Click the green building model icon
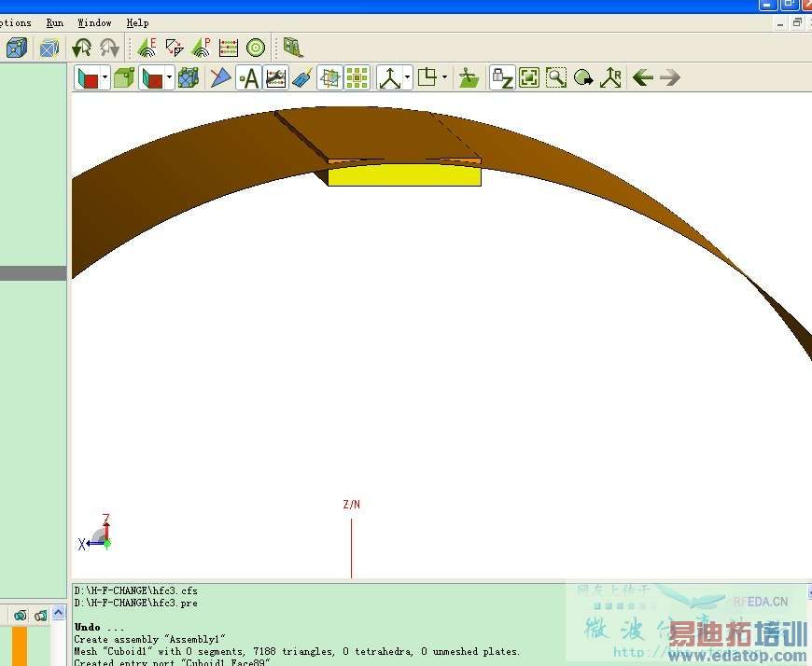The image size is (812, 666). [293, 48]
